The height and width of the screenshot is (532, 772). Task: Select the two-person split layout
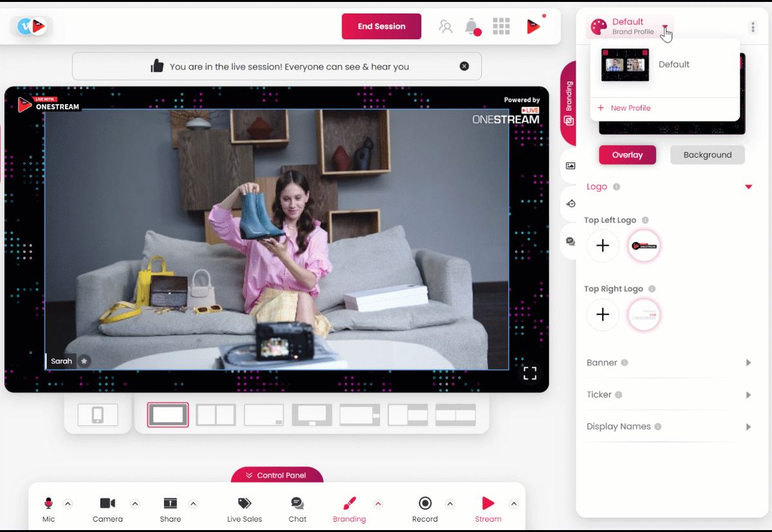pyautogui.click(x=216, y=415)
